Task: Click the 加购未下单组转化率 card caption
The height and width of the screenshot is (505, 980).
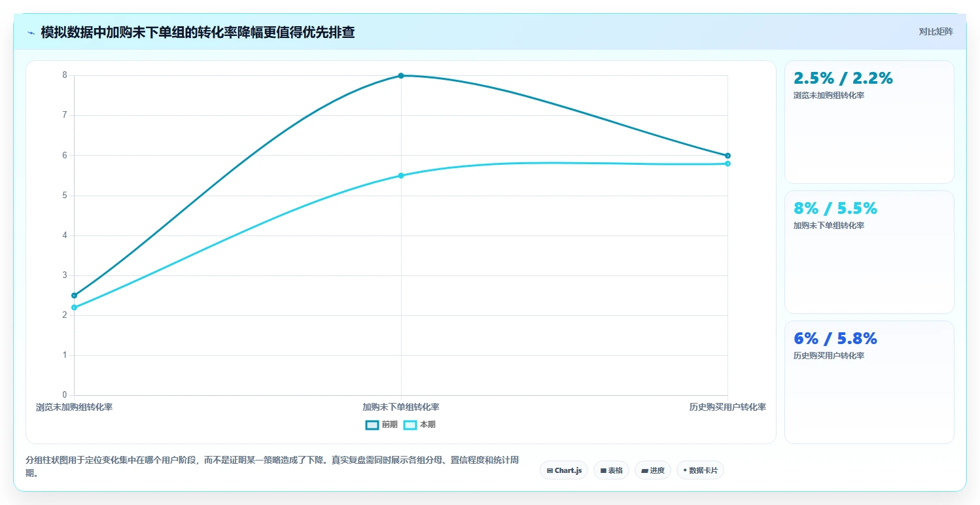Action: [x=829, y=226]
